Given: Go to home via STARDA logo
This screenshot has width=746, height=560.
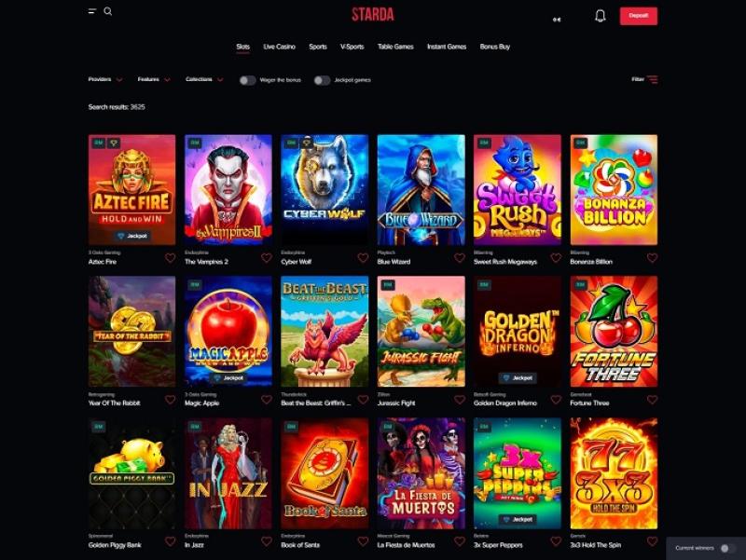Looking at the screenshot, I should (x=373, y=15).
